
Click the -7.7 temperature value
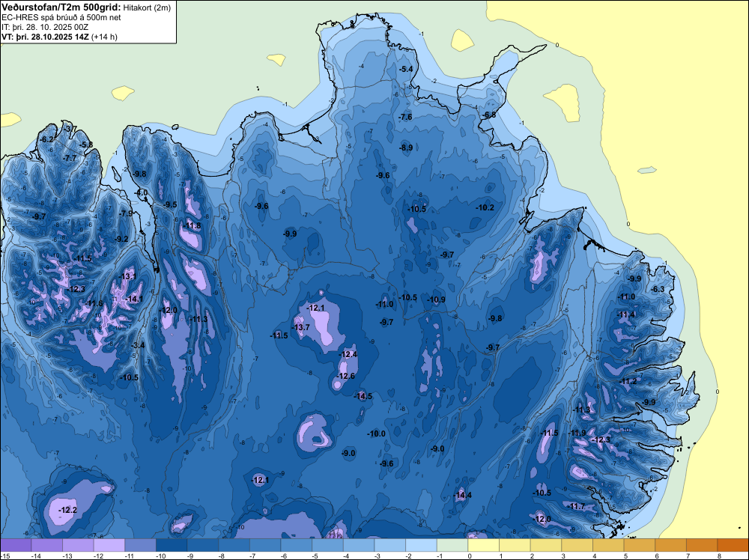point(70,158)
